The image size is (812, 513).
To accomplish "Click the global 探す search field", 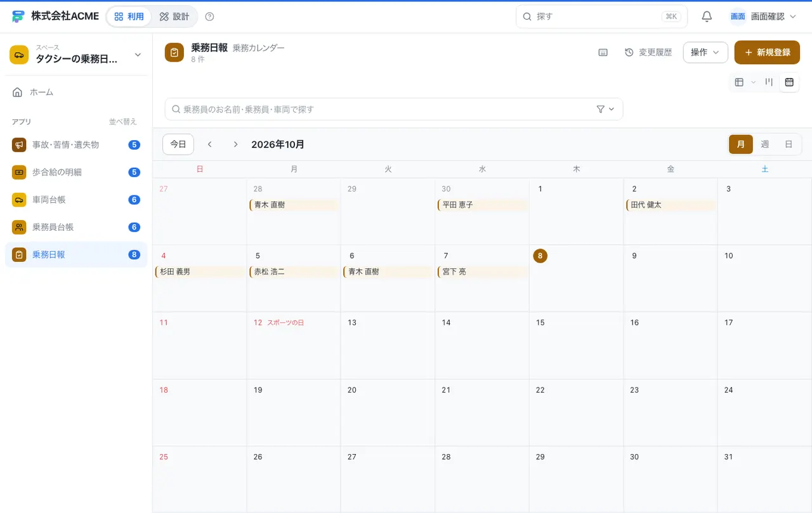I will point(601,16).
